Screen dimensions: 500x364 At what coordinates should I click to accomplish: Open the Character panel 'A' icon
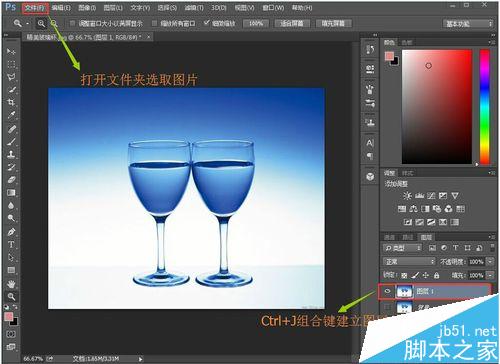pos(370,143)
